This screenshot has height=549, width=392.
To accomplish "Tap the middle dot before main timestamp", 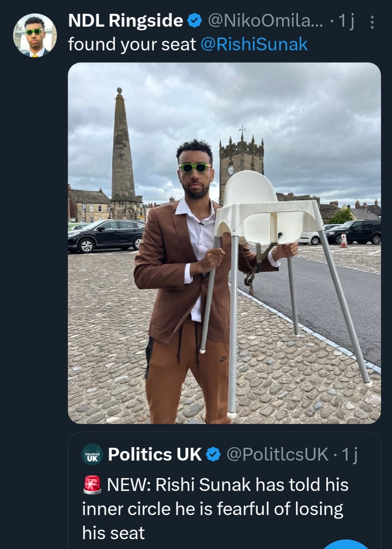I will point(331,22).
